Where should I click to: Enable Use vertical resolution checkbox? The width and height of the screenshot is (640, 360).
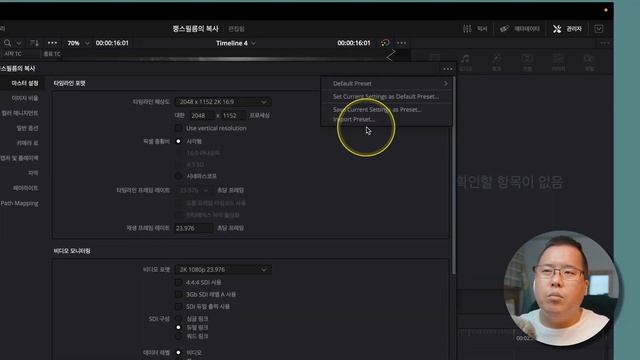click(178, 128)
